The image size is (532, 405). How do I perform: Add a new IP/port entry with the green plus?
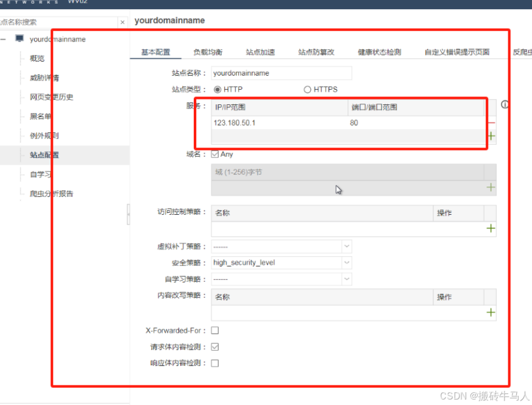(x=490, y=135)
